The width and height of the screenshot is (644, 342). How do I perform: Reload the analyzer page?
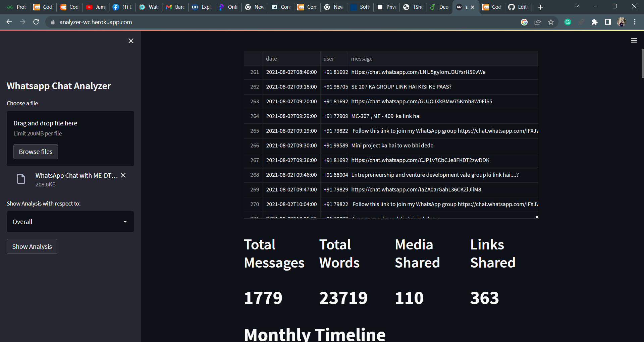click(36, 22)
